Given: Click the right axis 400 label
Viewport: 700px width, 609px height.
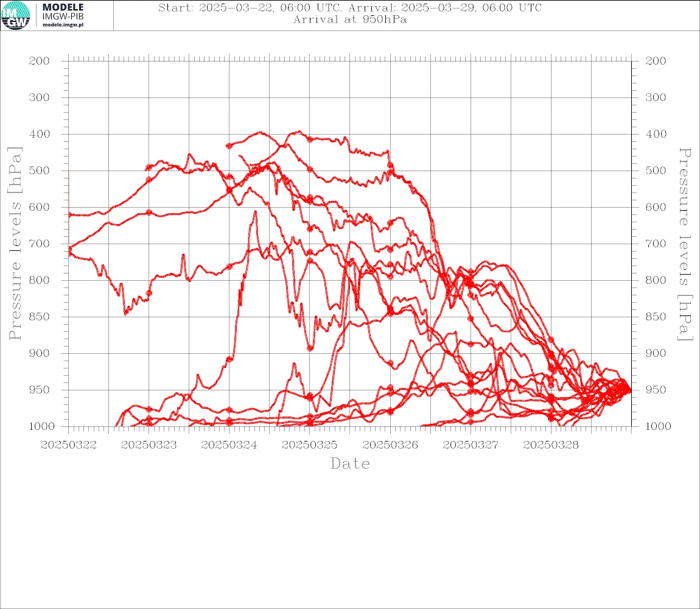Looking at the screenshot, I should tap(656, 134).
